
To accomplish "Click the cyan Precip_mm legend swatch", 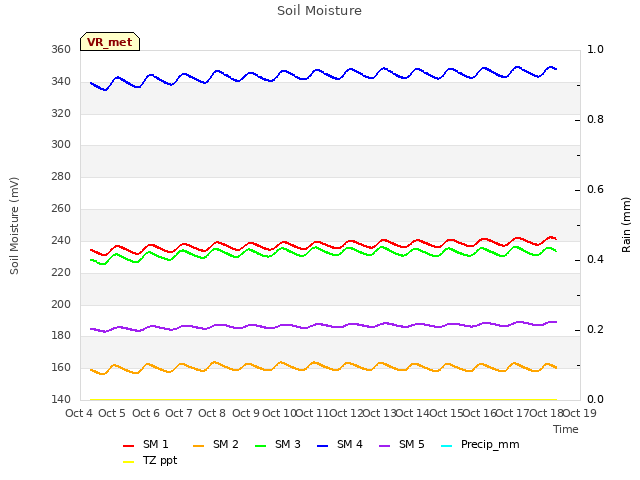I will coord(447,446).
